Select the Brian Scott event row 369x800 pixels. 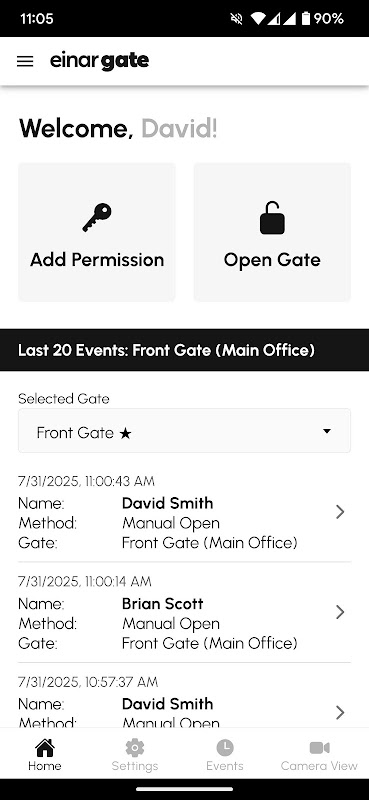tap(184, 612)
